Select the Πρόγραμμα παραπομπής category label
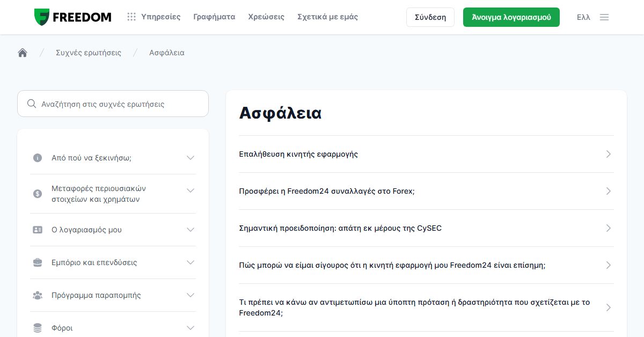Viewport: 644px width, 337px height. click(96, 295)
